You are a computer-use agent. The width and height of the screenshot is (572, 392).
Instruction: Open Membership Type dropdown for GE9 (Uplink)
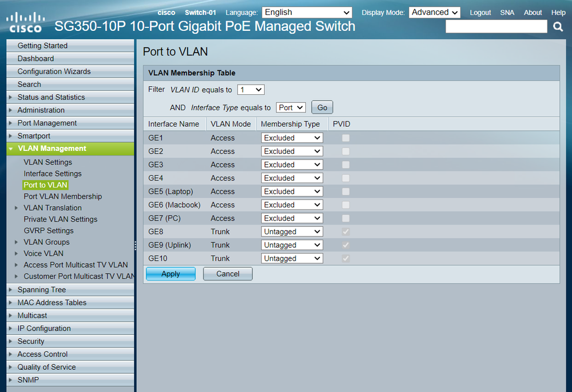click(x=292, y=245)
